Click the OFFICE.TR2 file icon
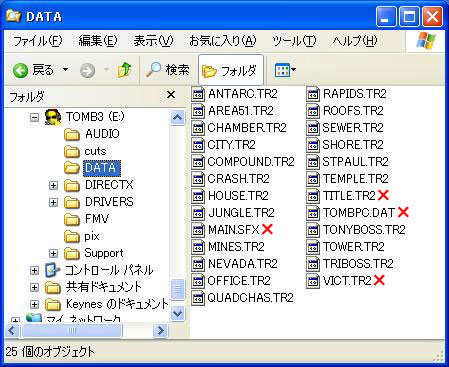This screenshot has width=449, height=367. [198, 281]
